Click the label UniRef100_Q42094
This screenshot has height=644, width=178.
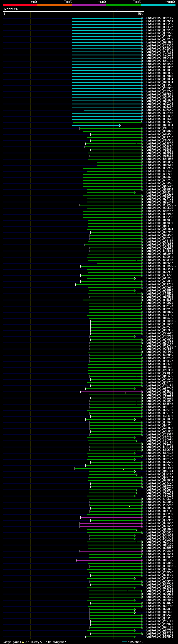(x=160, y=125)
